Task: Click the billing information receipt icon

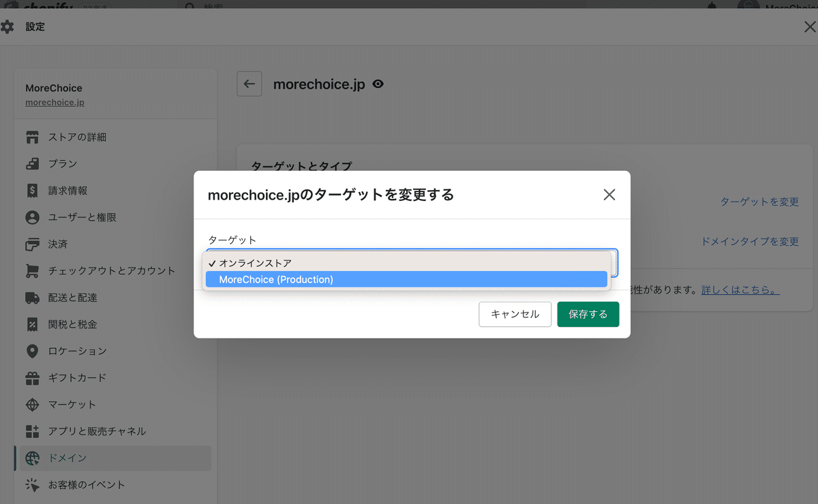Action: point(32,191)
